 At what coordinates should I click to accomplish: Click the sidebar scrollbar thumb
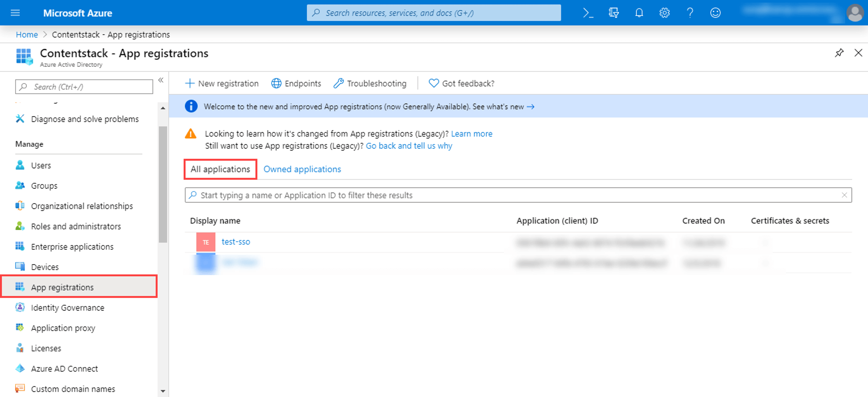tap(163, 185)
